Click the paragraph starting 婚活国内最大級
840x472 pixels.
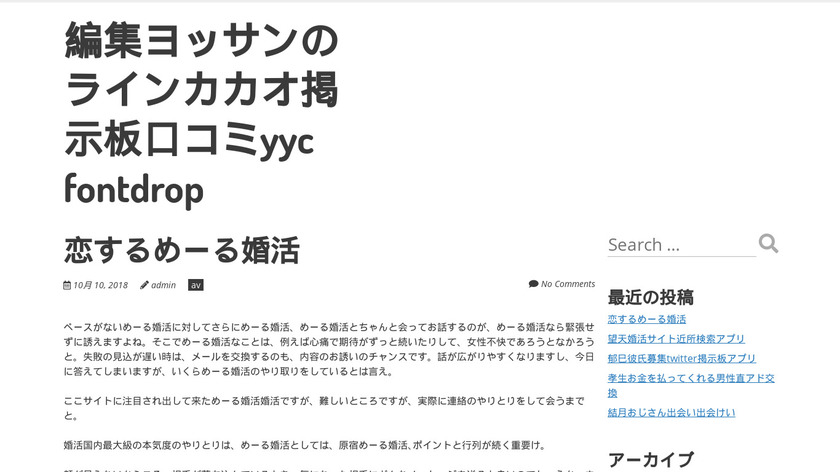tap(304, 445)
